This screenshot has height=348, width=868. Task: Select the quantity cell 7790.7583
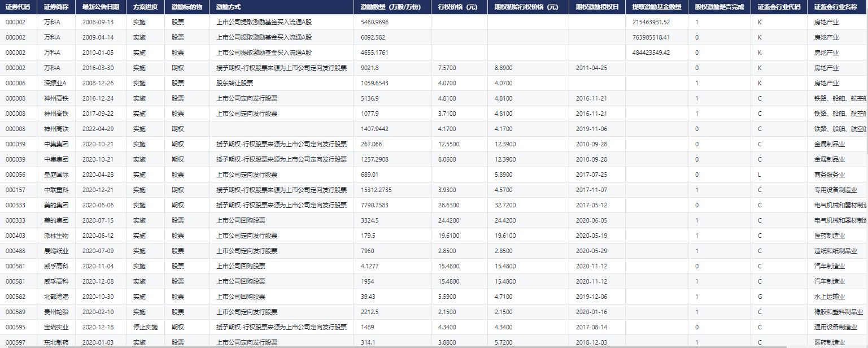[x=374, y=205]
